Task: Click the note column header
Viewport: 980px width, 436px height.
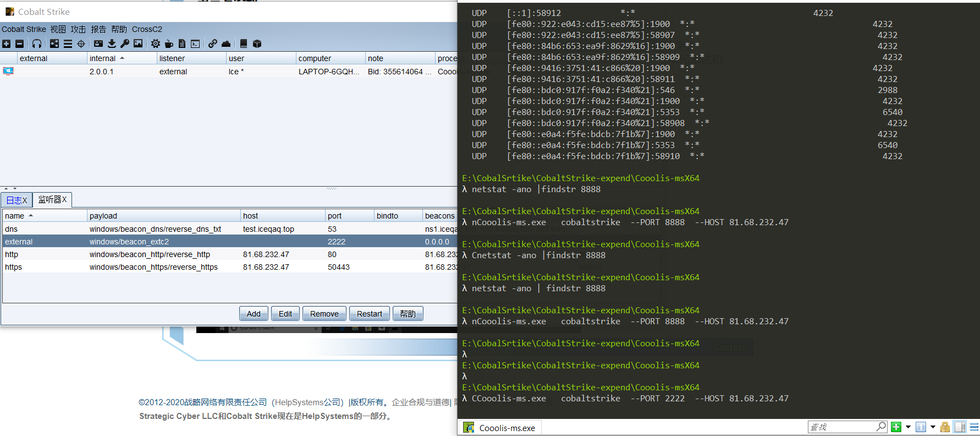Action: [400, 58]
